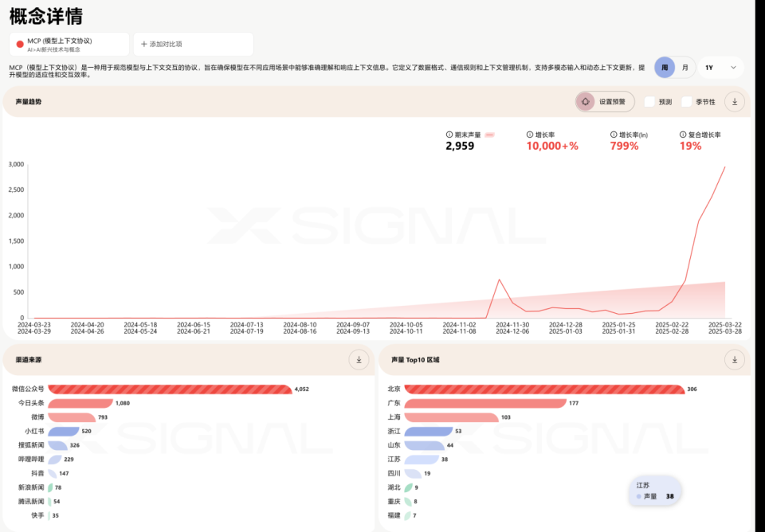Click the 设置预警 button

(x=605, y=102)
